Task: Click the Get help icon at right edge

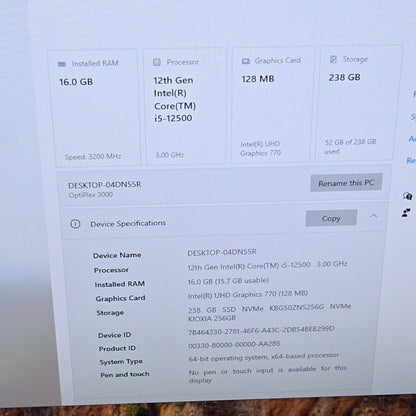Action: 407,196
